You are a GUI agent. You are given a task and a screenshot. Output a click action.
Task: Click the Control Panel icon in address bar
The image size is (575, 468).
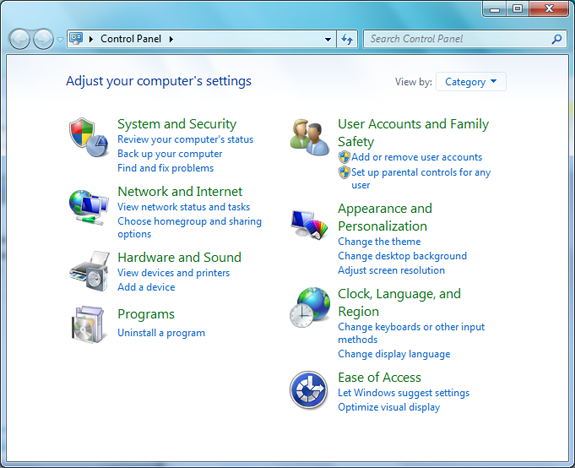pyautogui.click(x=76, y=39)
